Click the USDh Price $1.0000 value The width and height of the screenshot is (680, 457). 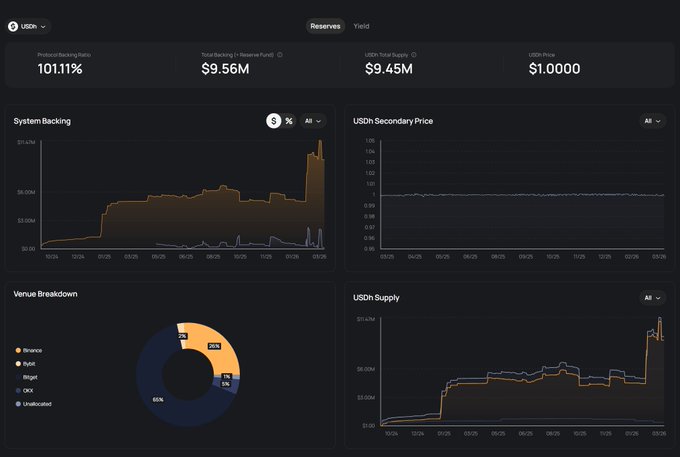(554, 69)
